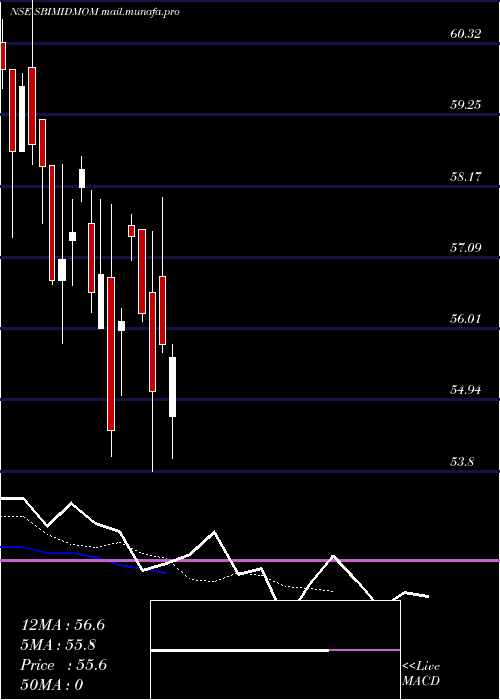This screenshot has height=700, width=500.
Task: Click the 54.94 price level label
Action: point(466,390)
